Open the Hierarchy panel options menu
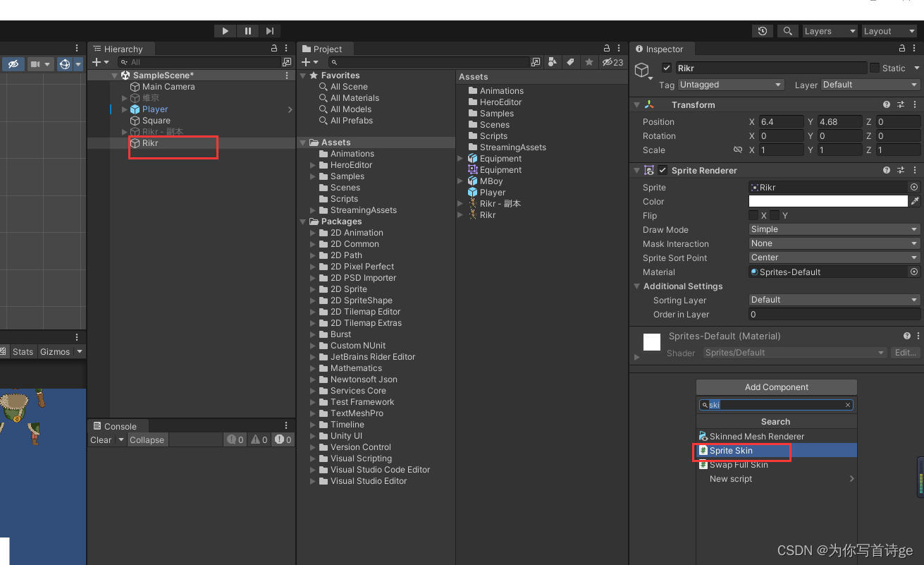This screenshot has width=924, height=565. (x=287, y=49)
